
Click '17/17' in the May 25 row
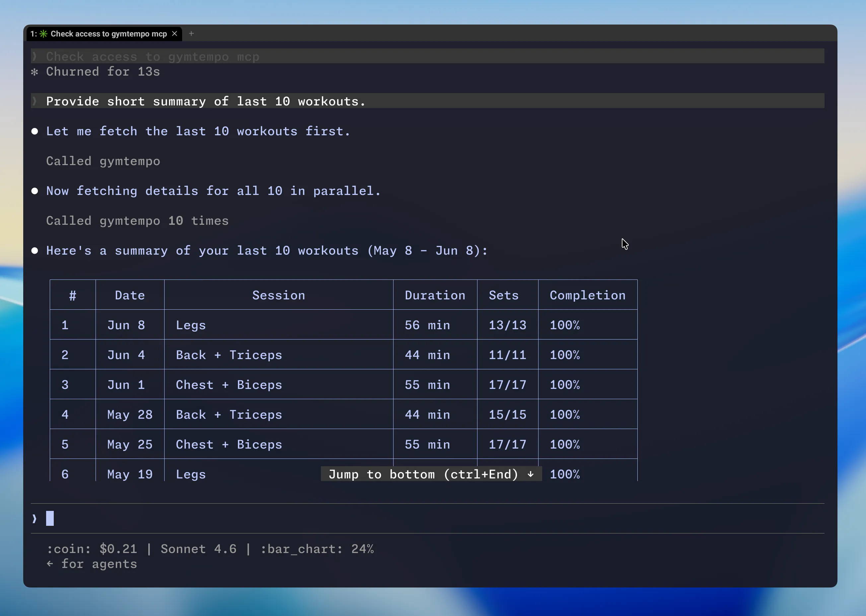(x=508, y=445)
